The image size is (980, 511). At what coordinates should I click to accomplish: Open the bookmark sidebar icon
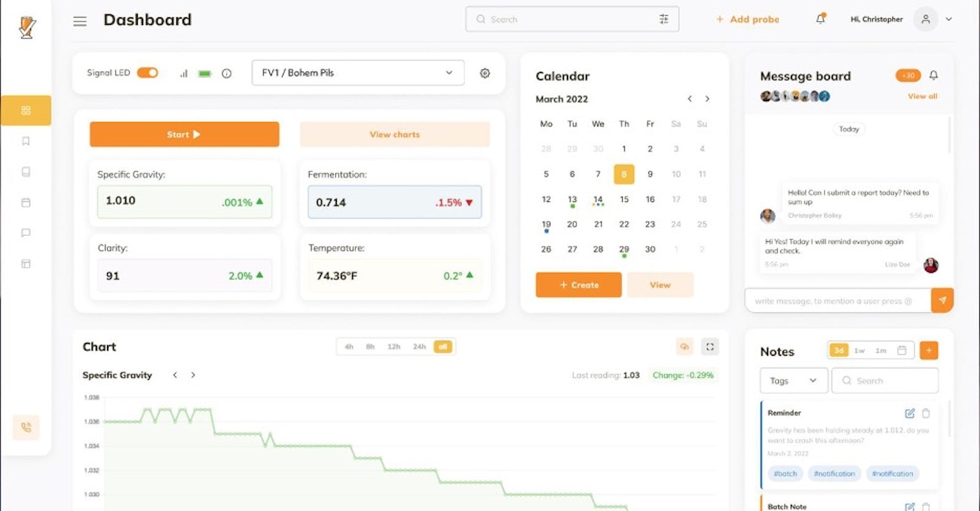26,141
